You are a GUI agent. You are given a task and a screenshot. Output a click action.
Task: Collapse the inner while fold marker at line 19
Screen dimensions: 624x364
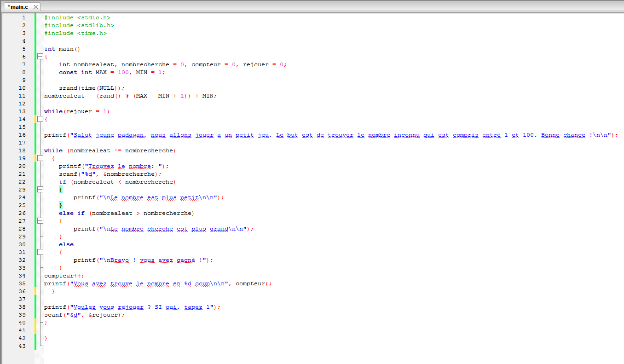[x=40, y=158]
